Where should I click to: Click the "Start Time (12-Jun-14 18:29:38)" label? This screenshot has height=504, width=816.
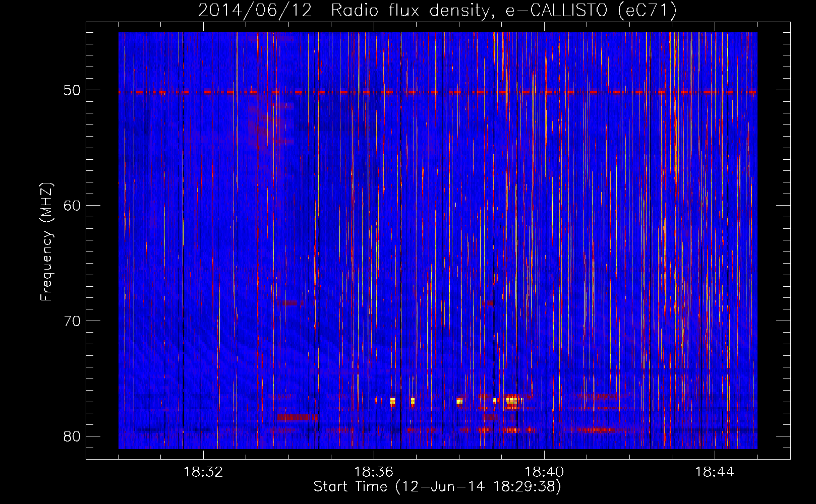coord(437,487)
